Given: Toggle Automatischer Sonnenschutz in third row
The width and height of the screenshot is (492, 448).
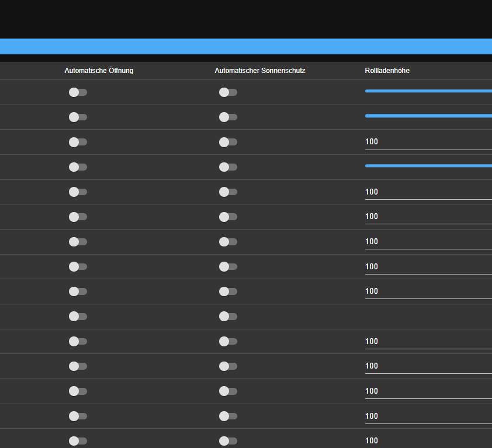Looking at the screenshot, I should pyautogui.click(x=228, y=142).
